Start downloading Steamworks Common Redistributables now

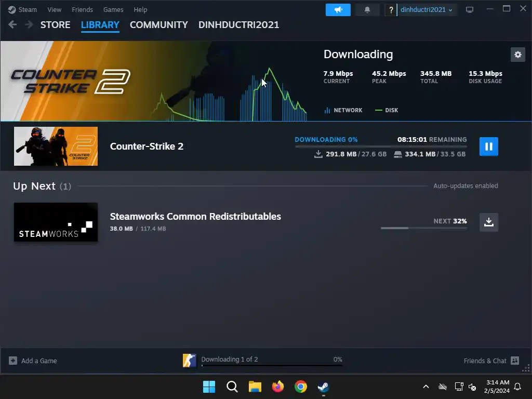[488, 222]
